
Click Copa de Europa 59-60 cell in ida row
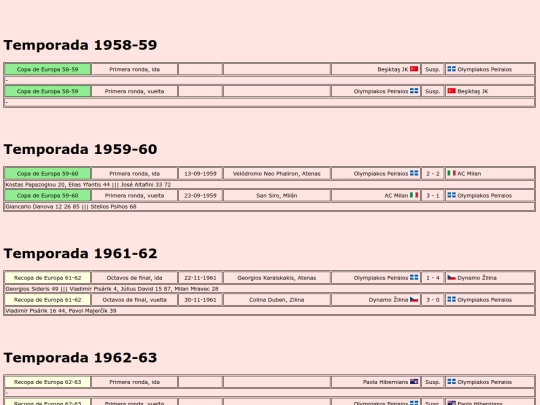[x=48, y=174]
